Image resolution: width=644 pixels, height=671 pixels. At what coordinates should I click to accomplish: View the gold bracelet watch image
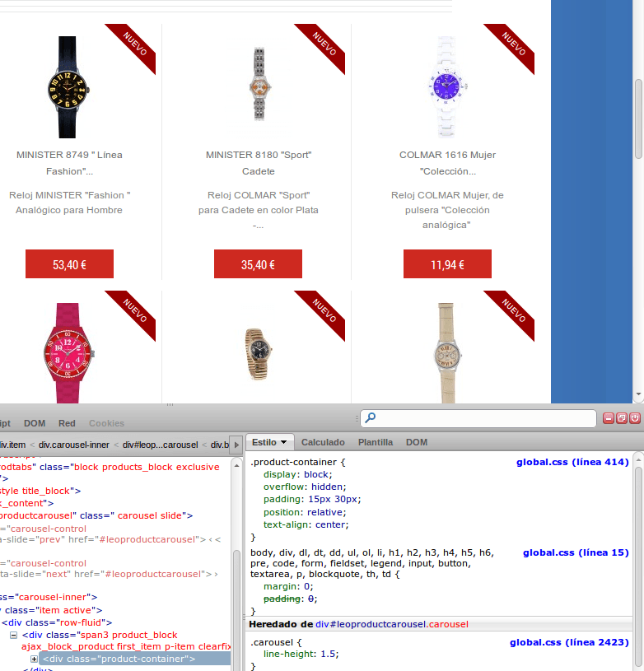pos(258,353)
